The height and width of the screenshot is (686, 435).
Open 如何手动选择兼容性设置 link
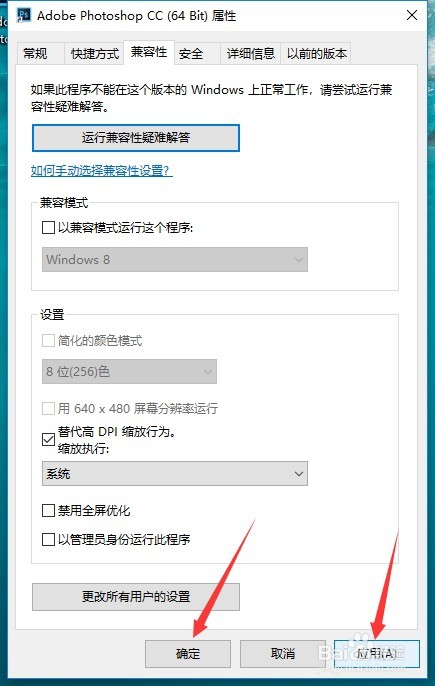click(x=102, y=171)
